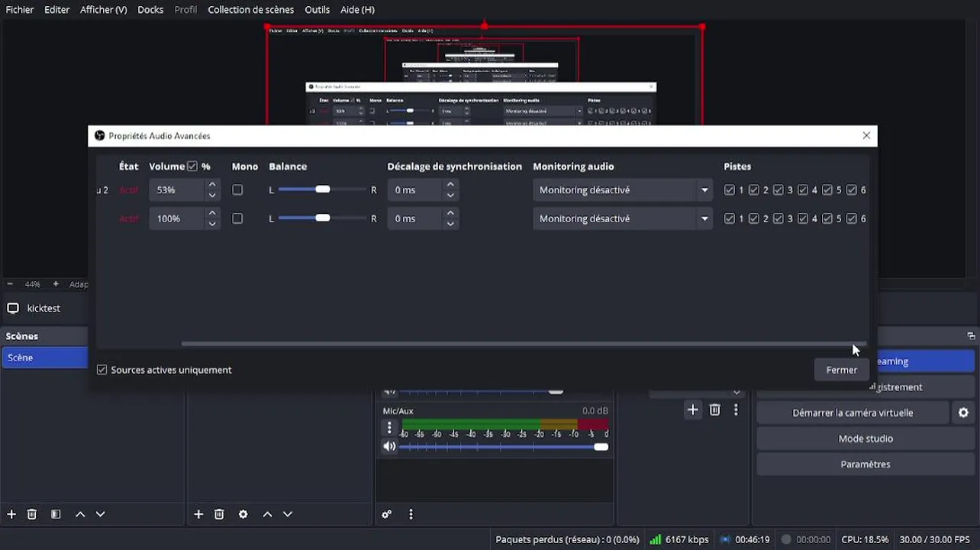Open Monitoring audio dropdown in the 53% row
Screen dimensions: 980x550
(622, 189)
